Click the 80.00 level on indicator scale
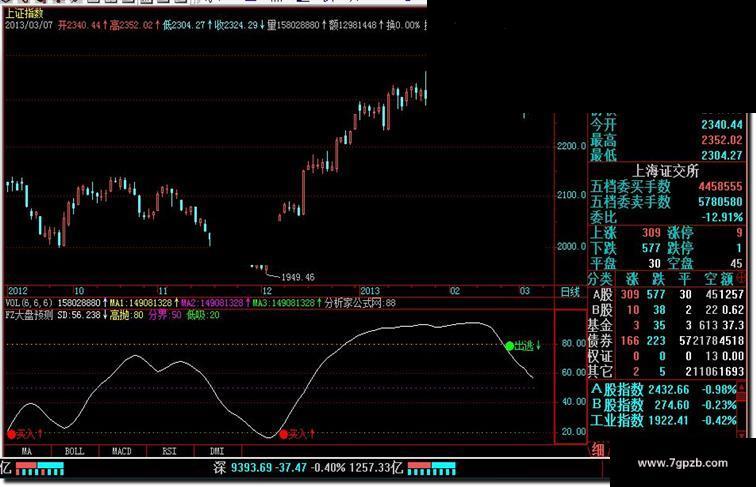 coord(573,343)
